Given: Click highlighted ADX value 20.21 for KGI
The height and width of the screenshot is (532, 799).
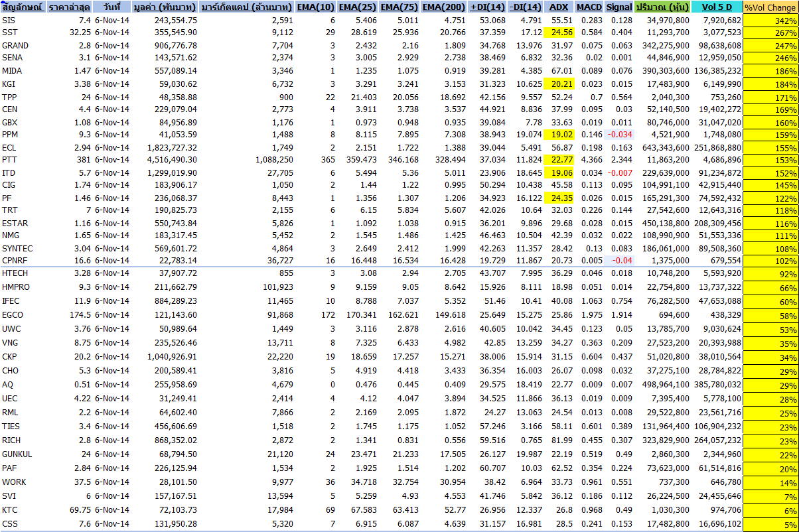Looking at the screenshot, I should click(x=559, y=84).
